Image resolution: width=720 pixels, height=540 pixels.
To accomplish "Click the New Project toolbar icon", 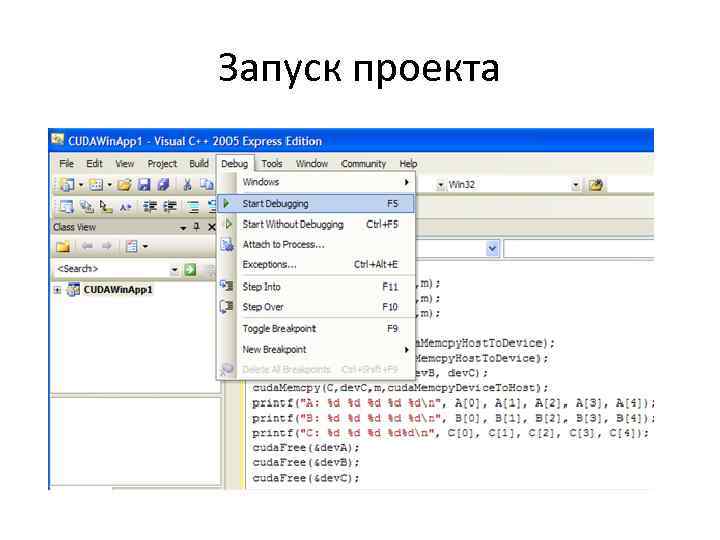I will (x=67, y=185).
